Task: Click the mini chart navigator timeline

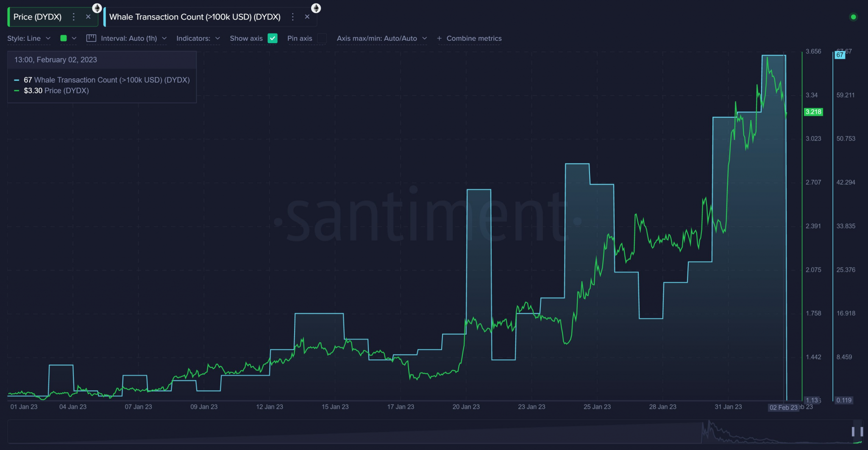Action: coord(434,432)
